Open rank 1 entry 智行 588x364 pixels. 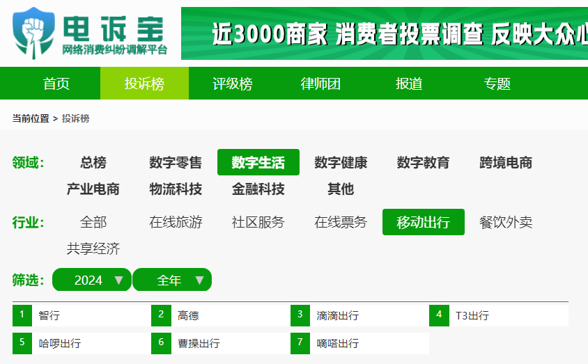click(82, 315)
